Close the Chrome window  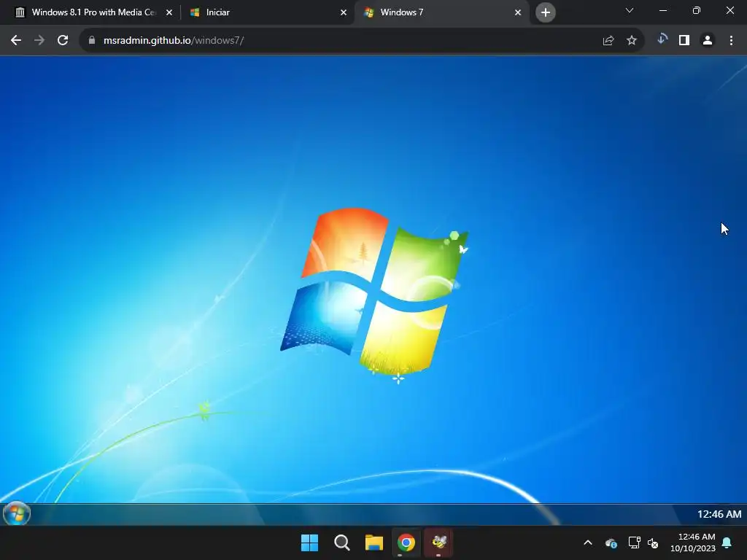click(729, 10)
